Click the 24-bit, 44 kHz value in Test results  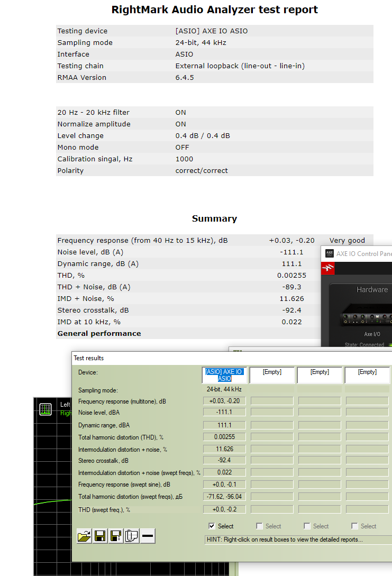pyautogui.click(x=224, y=389)
